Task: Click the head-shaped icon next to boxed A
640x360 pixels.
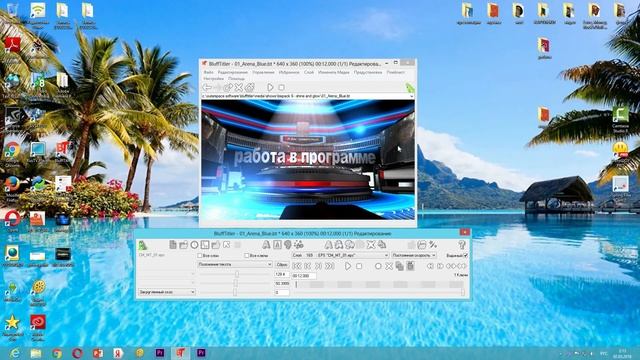Action: [288, 244]
